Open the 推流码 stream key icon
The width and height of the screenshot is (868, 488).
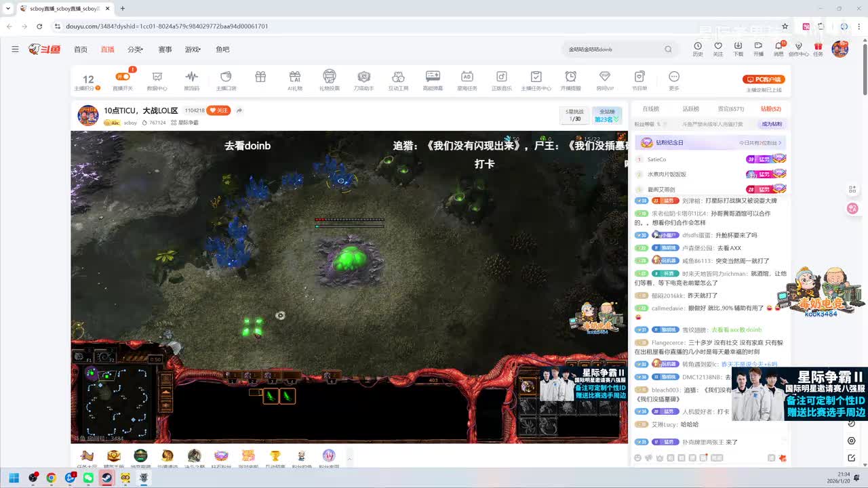192,81
